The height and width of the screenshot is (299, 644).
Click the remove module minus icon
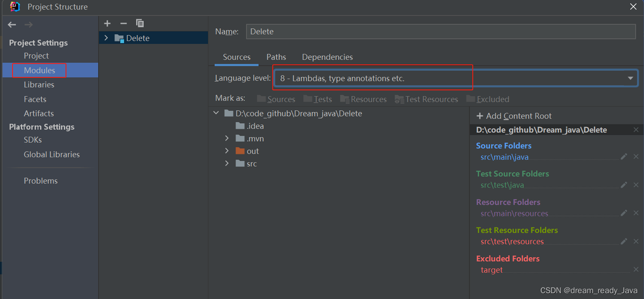pos(124,23)
